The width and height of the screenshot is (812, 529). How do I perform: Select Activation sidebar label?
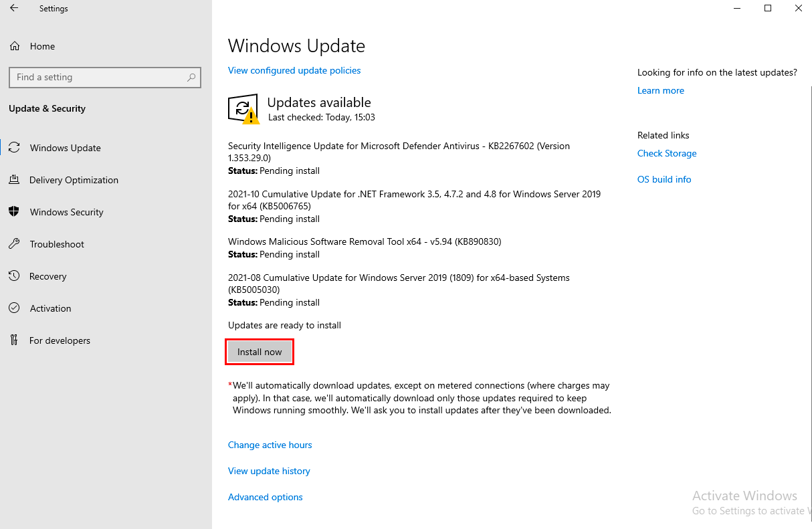50,308
